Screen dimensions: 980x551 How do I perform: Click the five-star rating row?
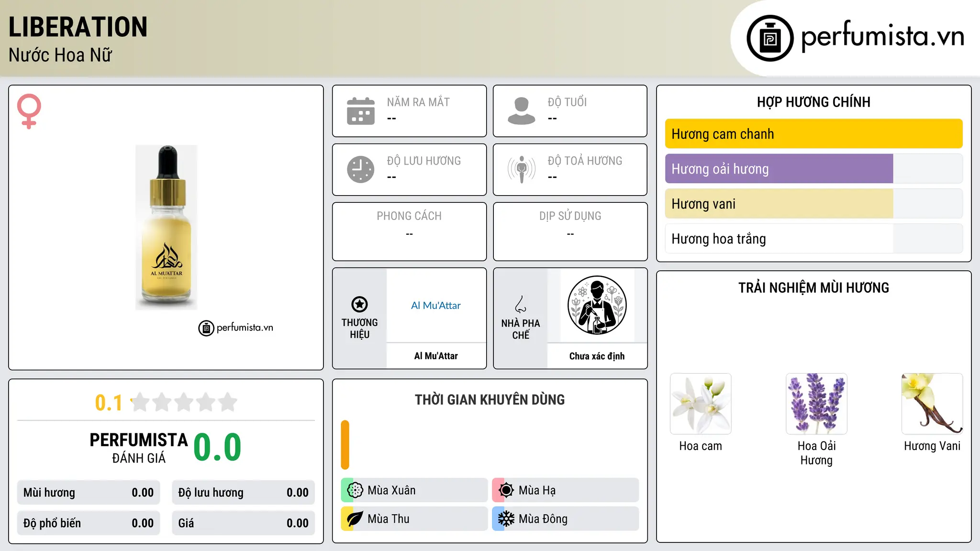point(184,402)
